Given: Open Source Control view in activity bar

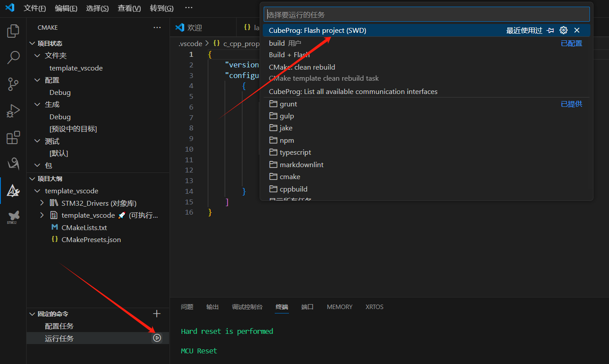Looking at the screenshot, I should click(x=13, y=84).
